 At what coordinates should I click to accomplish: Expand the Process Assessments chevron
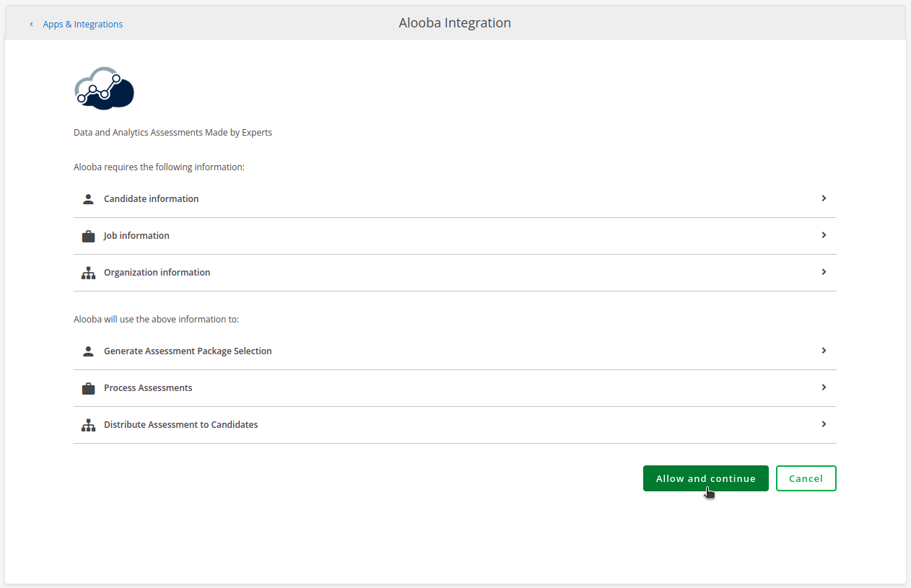click(x=824, y=387)
